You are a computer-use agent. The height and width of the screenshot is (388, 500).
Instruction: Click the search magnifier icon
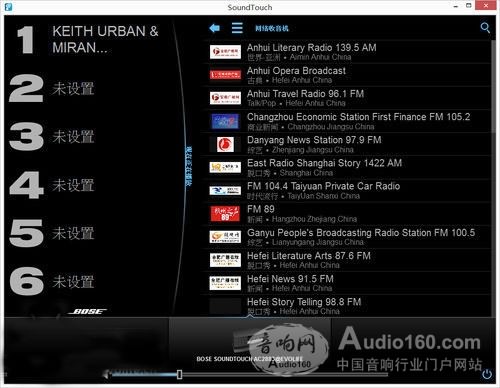pyautogui.click(x=485, y=28)
